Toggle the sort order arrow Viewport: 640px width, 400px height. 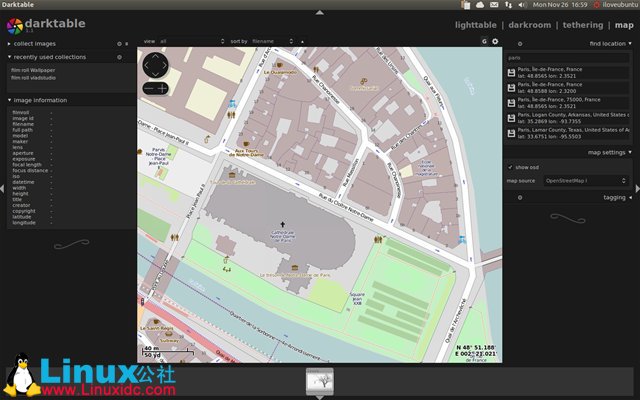[x=302, y=42]
